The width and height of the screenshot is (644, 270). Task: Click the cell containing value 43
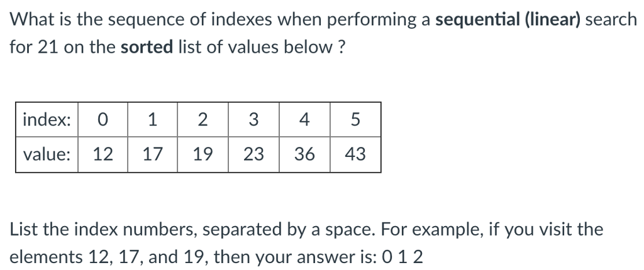tap(355, 154)
